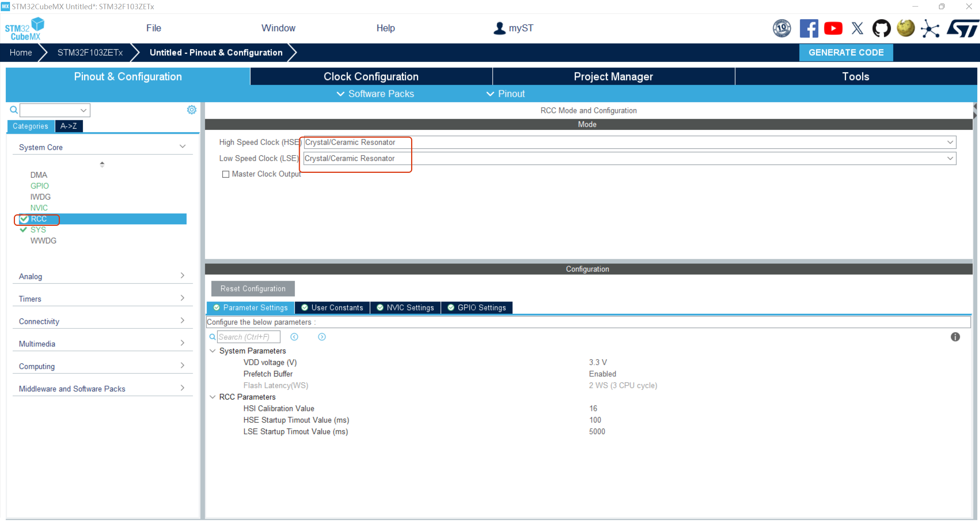The width and height of the screenshot is (980, 522).
Task: Open the gear settings icon in sidebar
Action: 192,110
